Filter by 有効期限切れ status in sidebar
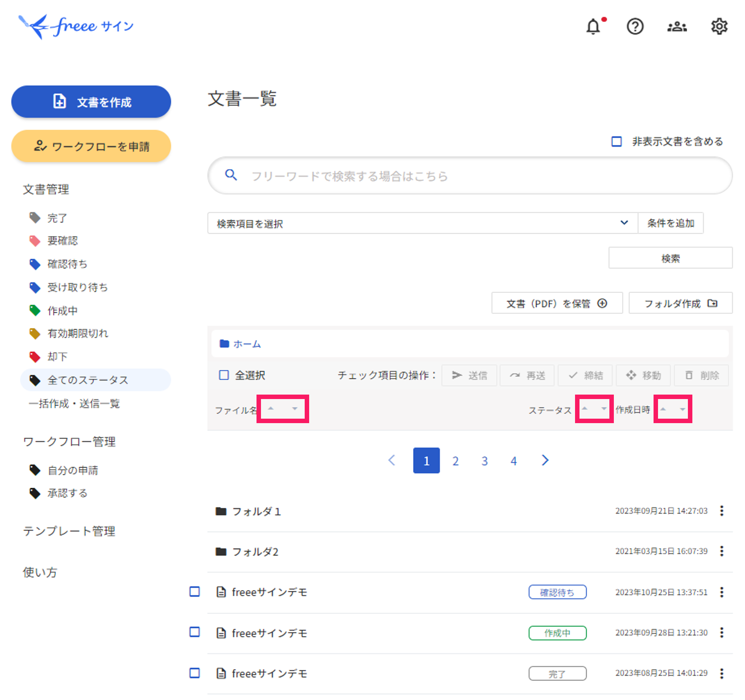This screenshot has width=745, height=700. (77, 334)
